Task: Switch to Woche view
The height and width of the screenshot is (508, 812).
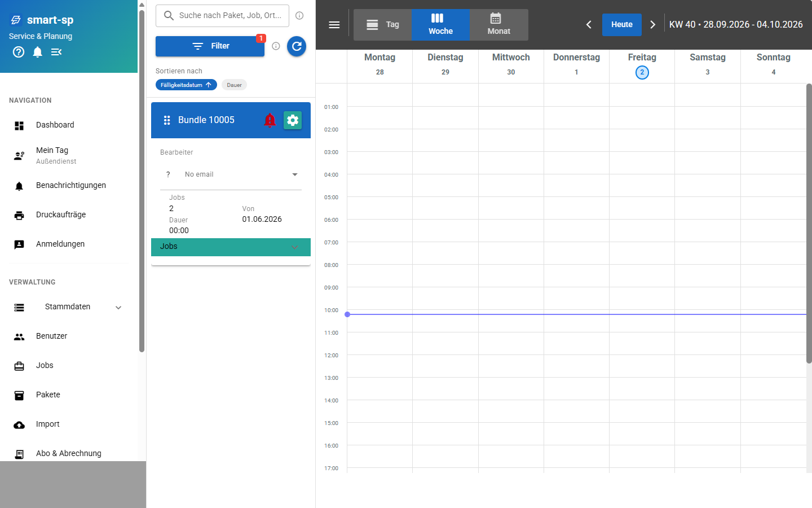Action: (440, 25)
